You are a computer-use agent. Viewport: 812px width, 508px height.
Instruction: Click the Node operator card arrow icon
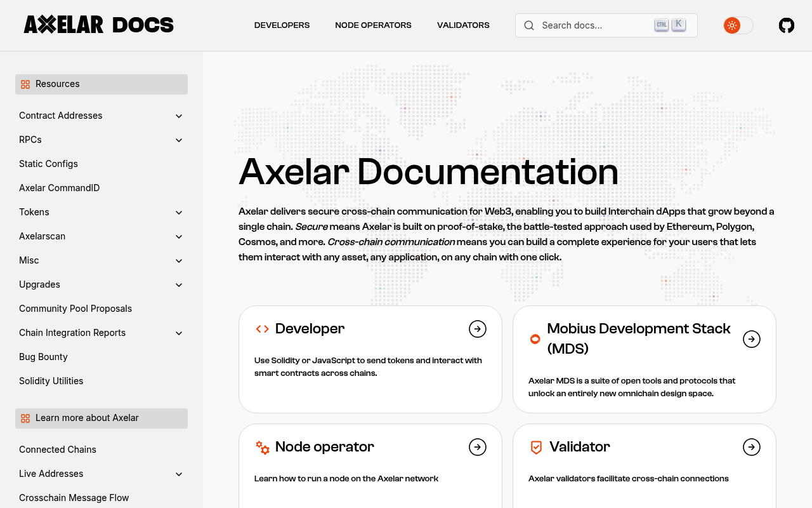pos(478,447)
